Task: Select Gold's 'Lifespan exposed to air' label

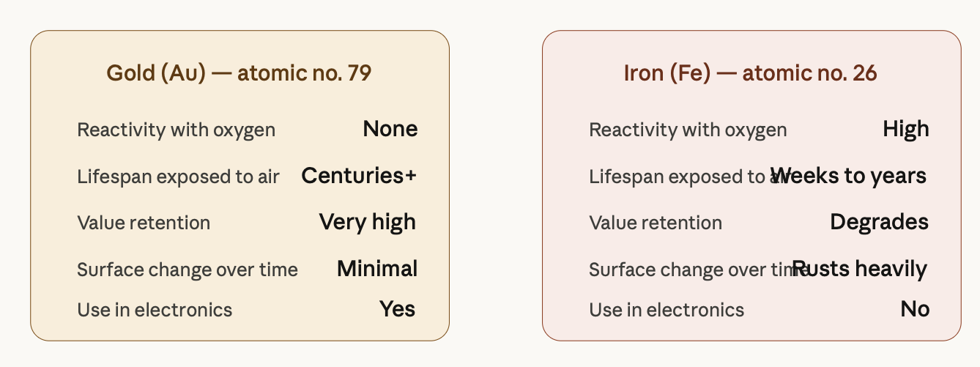Action: coord(178,177)
